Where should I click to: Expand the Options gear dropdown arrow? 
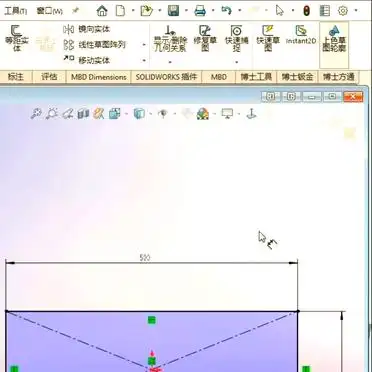[x=356, y=10]
